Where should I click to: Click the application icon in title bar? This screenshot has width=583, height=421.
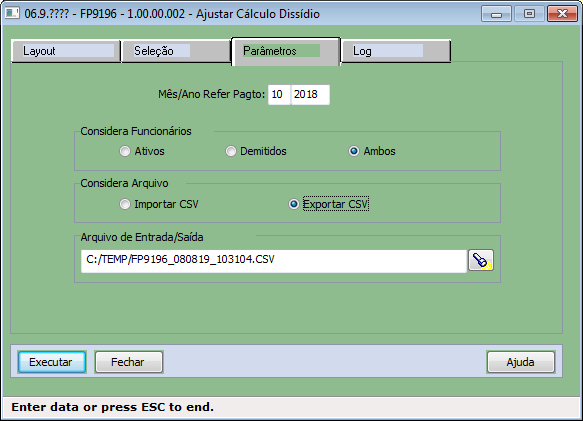[x=12, y=13]
